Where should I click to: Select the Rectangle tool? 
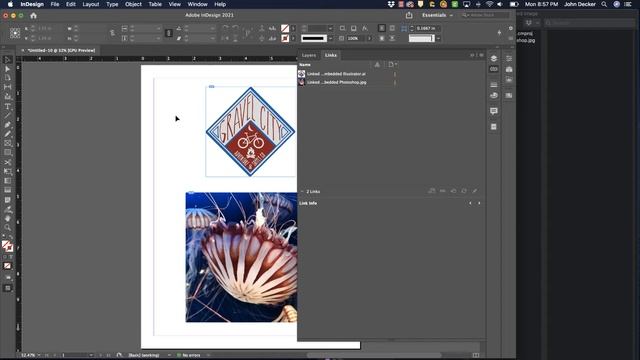(x=7, y=153)
